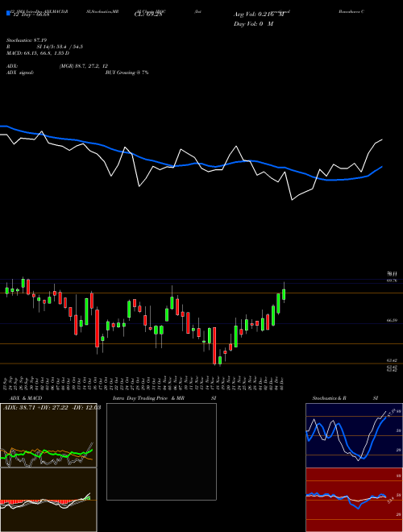Screen dimensions: 403x532
Task: Click the 'MACD: 68.15, 66.8, 1.35 D' line
Action: tap(38, 53)
